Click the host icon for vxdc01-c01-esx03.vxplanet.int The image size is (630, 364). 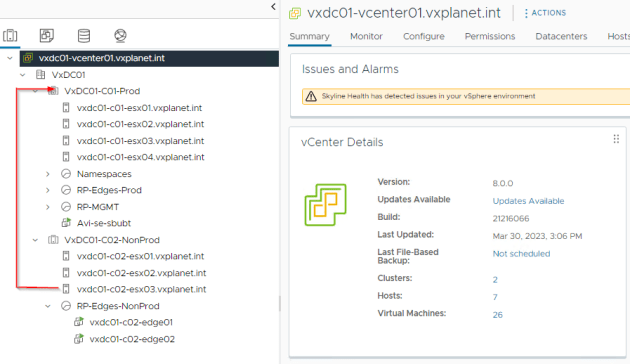pos(66,141)
